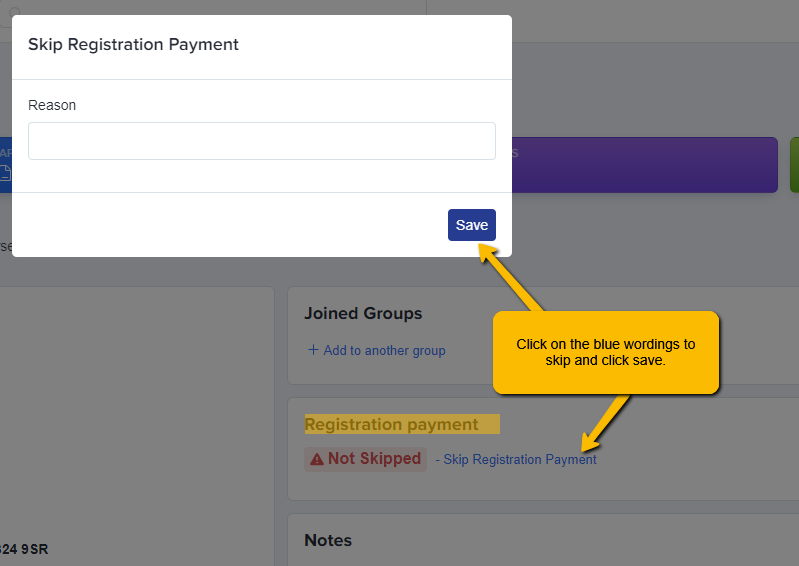Click the Reason field label
This screenshot has height=566, width=799.
coord(52,105)
